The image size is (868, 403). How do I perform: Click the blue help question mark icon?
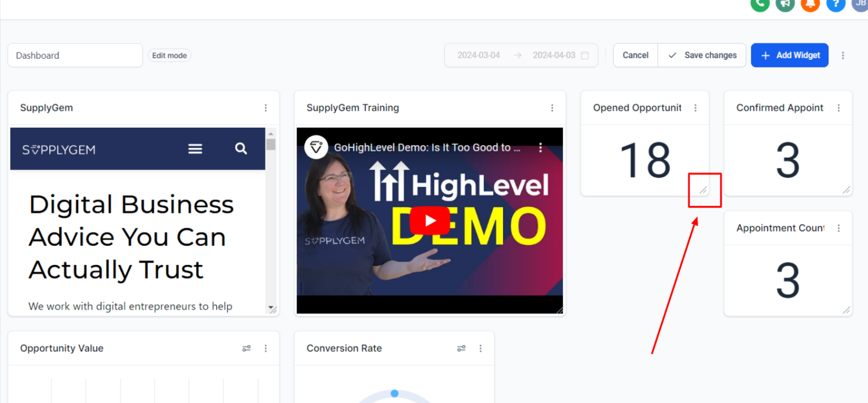pyautogui.click(x=836, y=5)
